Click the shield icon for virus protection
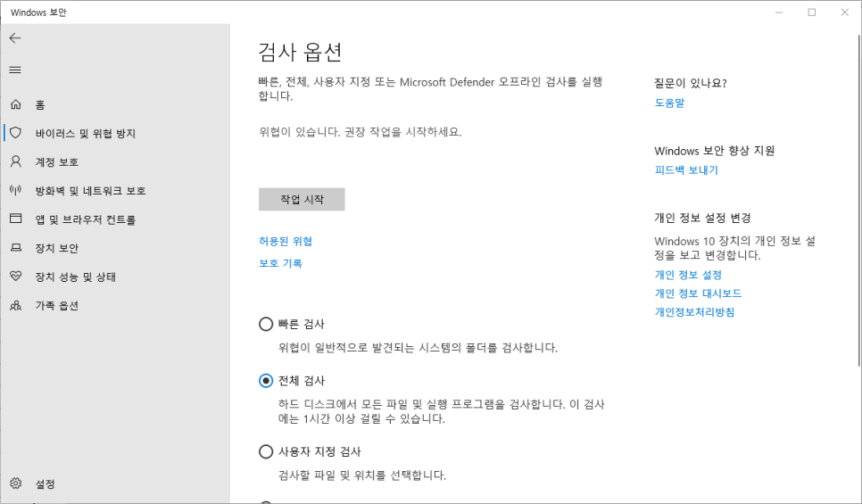Image resolution: width=862 pixels, height=504 pixels. [x=16, y=132]
